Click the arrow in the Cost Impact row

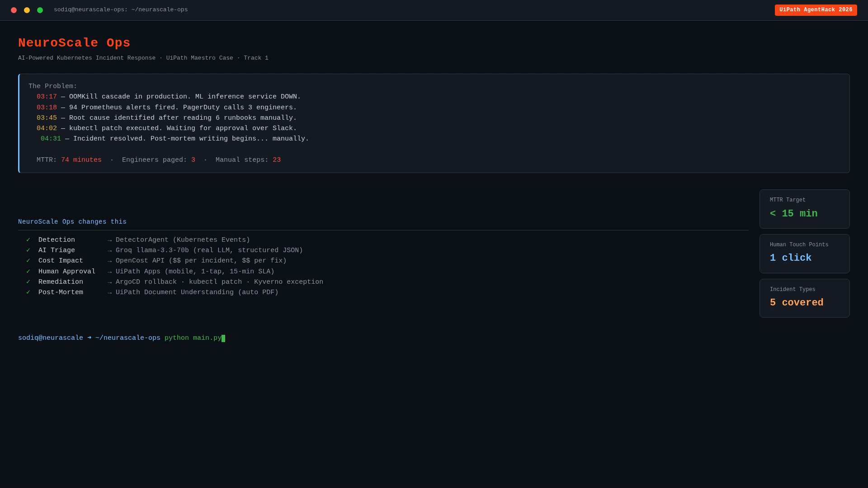(109, 261)
